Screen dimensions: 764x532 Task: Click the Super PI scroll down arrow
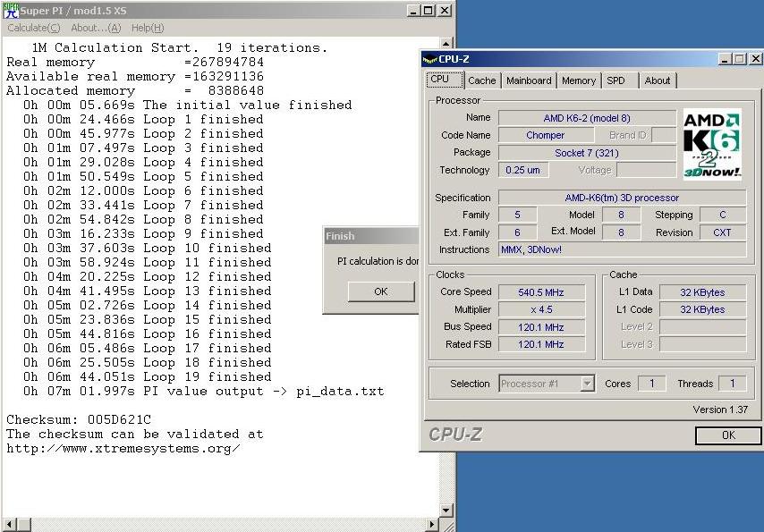pos(446,511)
